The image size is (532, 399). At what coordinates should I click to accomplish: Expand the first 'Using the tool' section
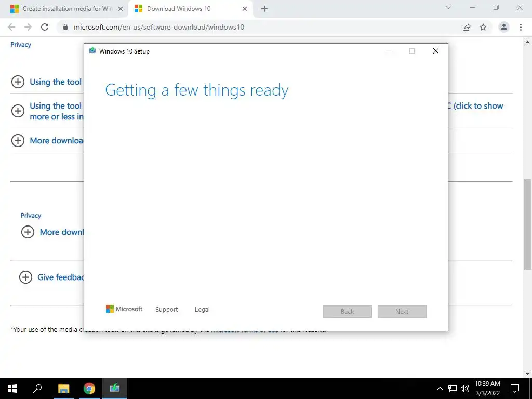click(18, 82)
